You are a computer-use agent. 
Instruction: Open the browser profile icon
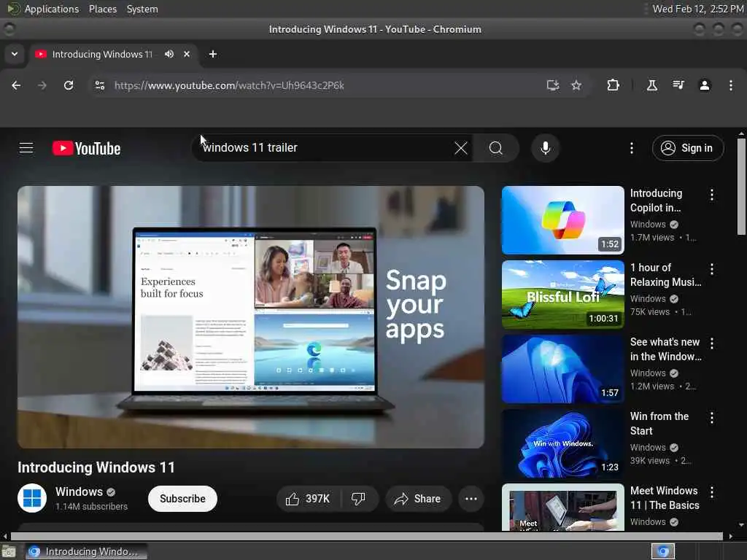point(705,85)
